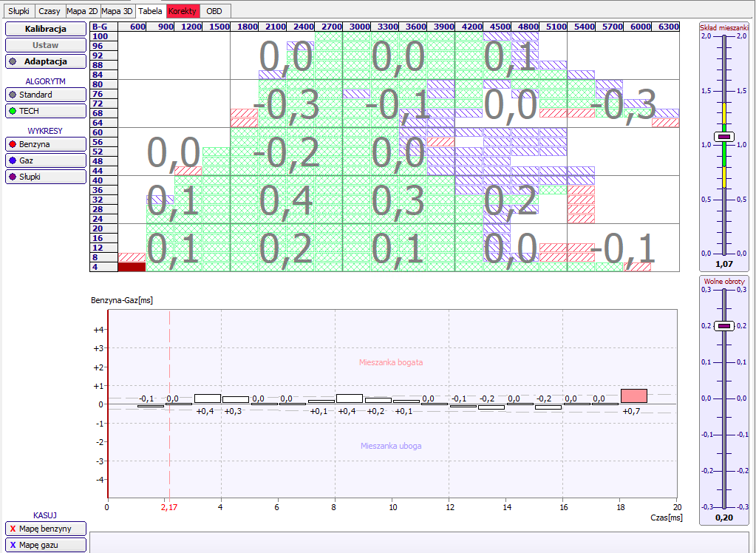Select the dark red cell in row 4
This screenshot has height=553, width=756.
[x=132, y=267]
